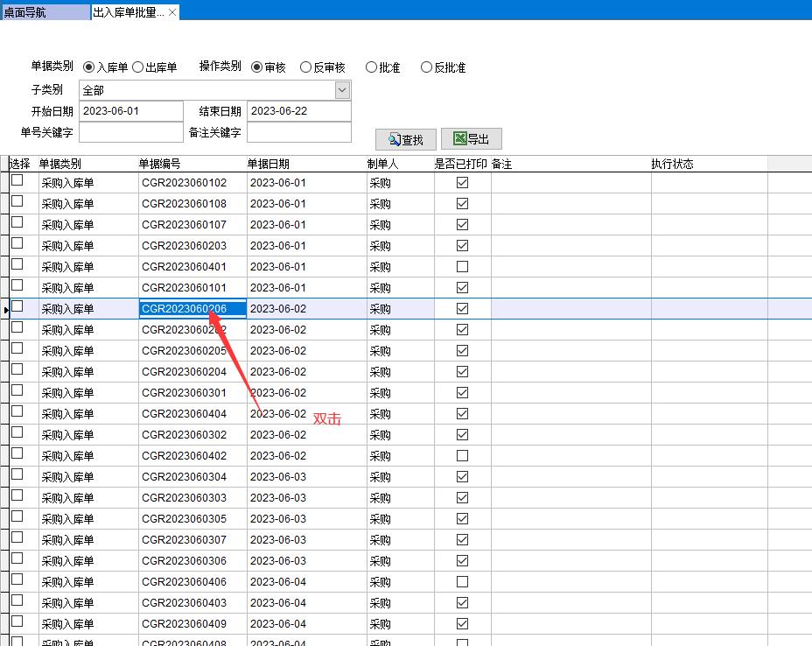Switch to the 桌面导航 tab
Viewport: 812px width, 646px height.
(x=44, y=12)
